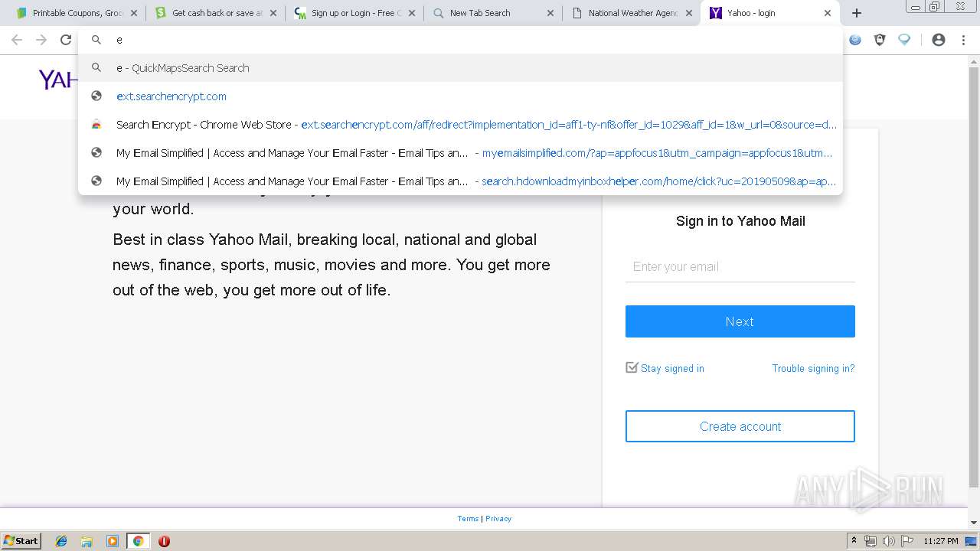Close the Printable Coupons tab
This screenshot has width=980, height=551.
click(x=134, y=13)
